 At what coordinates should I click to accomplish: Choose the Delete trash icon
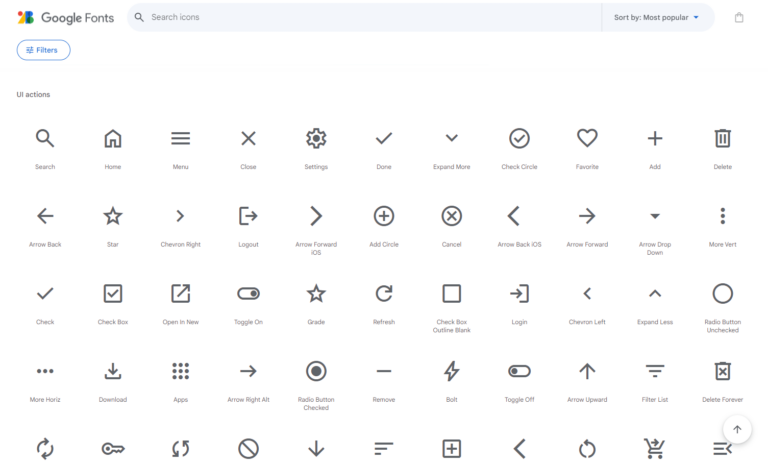(722, 139)
